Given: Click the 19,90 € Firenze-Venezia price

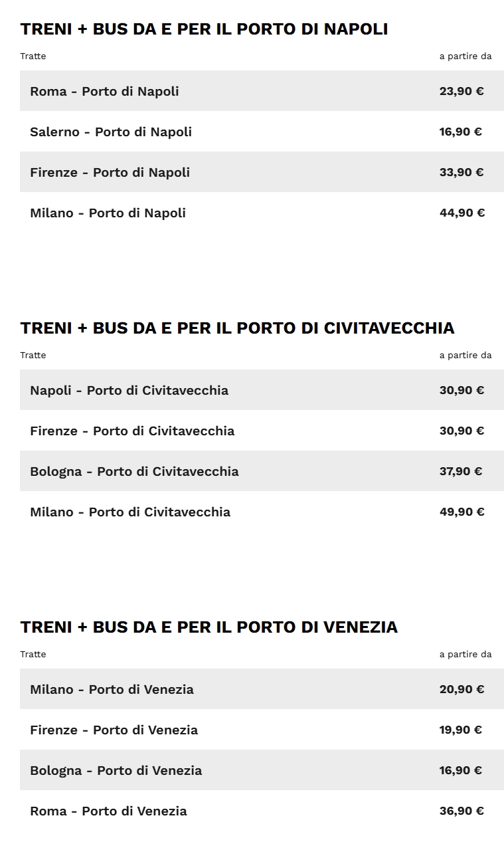Looking at the screenshot, I should click(461, 730).
